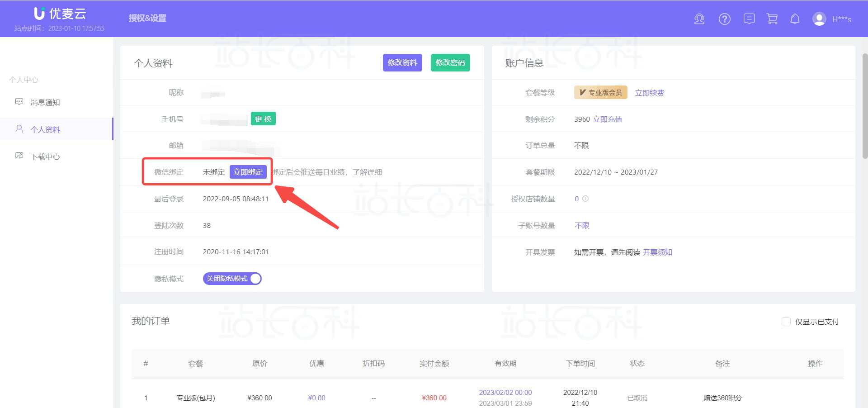
Task: Open the message list icon in header
Action: [749, 19]
